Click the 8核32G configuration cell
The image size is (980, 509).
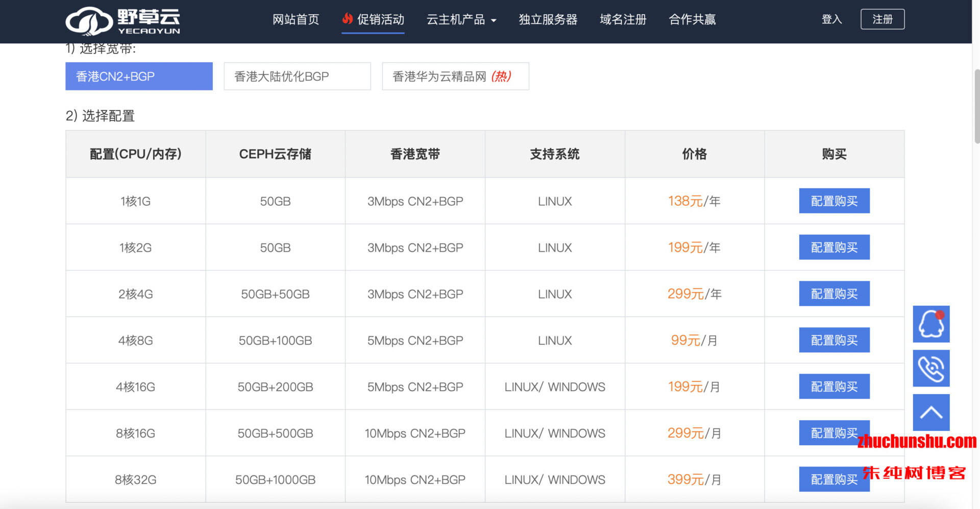[135, 480]
